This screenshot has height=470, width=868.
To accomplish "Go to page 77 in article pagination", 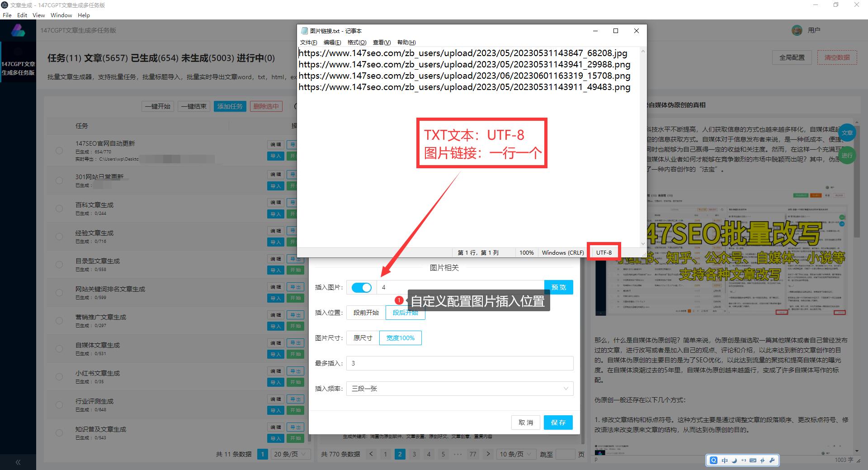I will point(473,454).
